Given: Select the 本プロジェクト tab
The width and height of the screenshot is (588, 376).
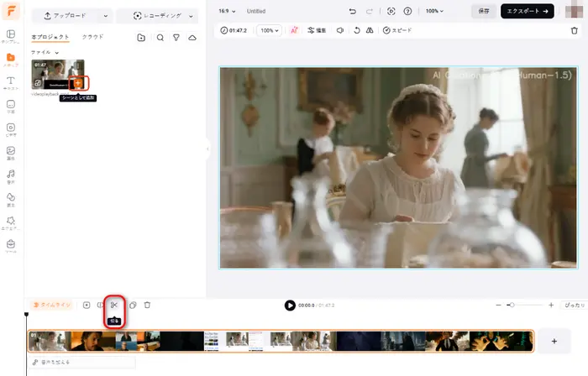Looking at the screenshot, I should 50,38.
